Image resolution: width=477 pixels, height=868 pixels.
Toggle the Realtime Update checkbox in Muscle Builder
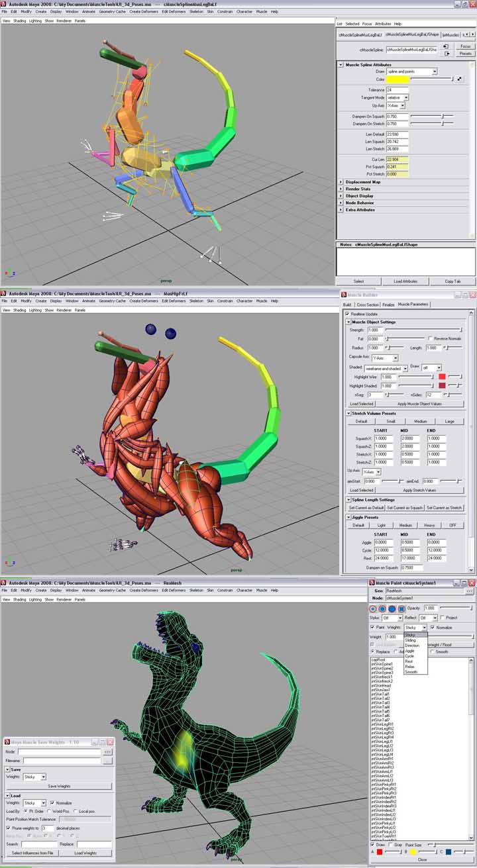[x=348, y=314]
